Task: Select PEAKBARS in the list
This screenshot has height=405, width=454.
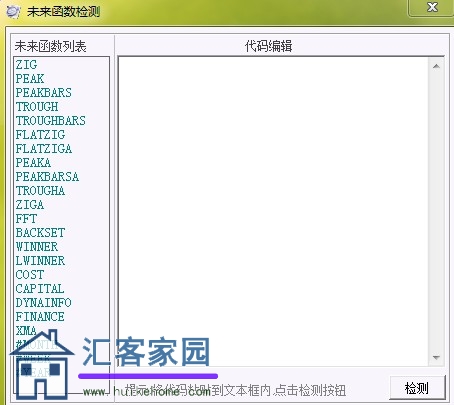Action: tap(44, 92)
